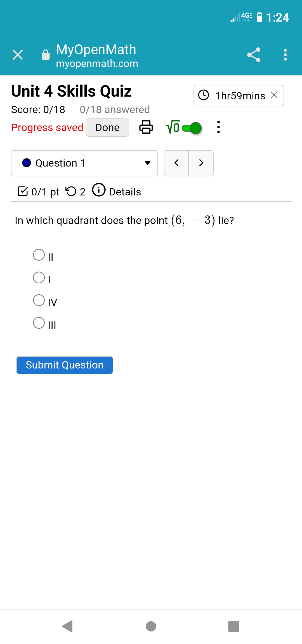Click the previous question chevron

[177, 163]
